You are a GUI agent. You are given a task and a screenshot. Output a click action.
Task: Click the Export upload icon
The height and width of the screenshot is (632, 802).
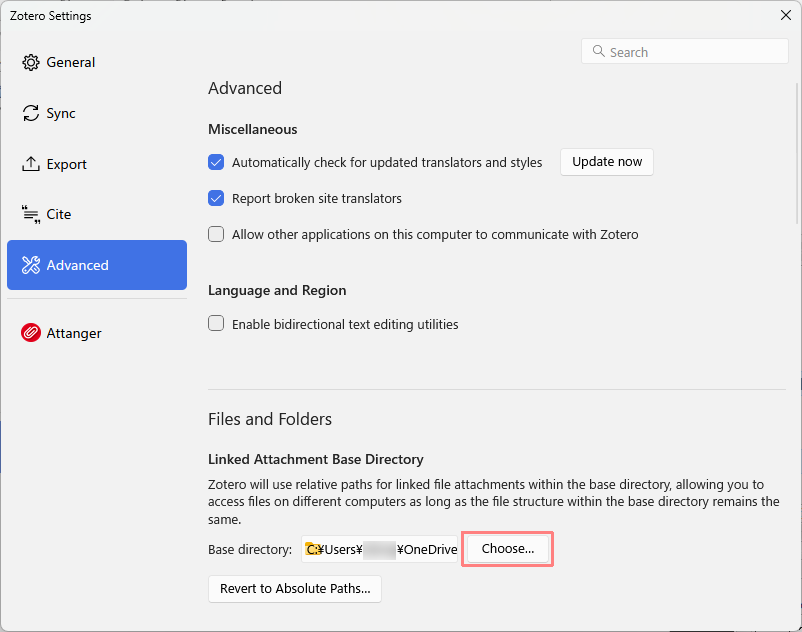point(30,164)
